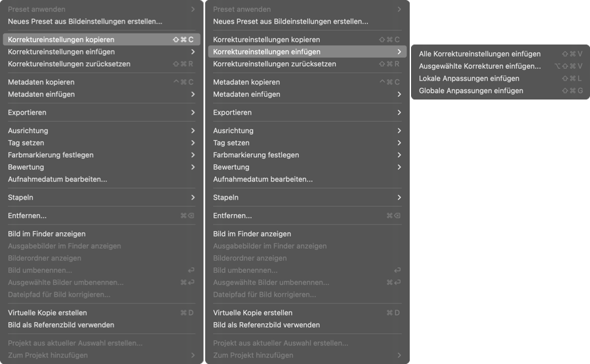This screenshot has height=364, width=590.
Task: Expand Metadaten einfügen in right menu
Action: [307, 94]
